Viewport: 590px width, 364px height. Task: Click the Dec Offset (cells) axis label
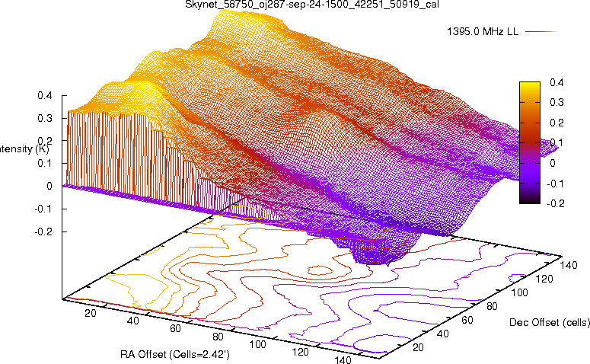tap(550, 323)
